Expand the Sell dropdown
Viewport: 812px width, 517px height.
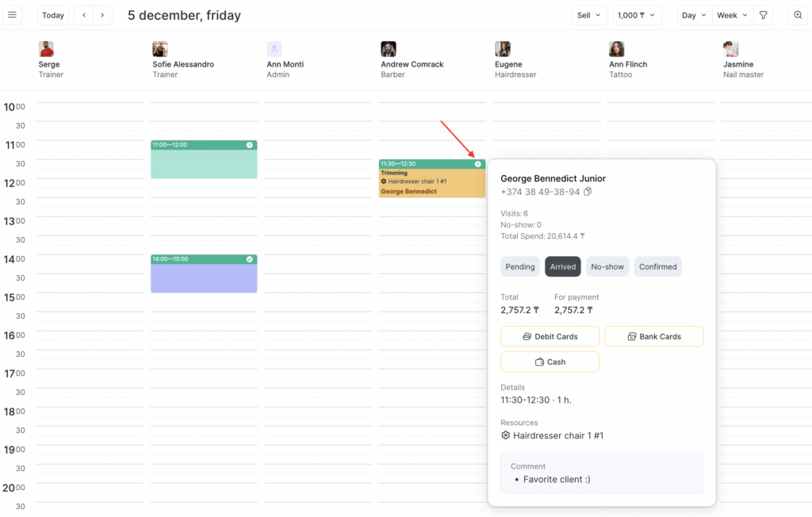tap(589, 15)
